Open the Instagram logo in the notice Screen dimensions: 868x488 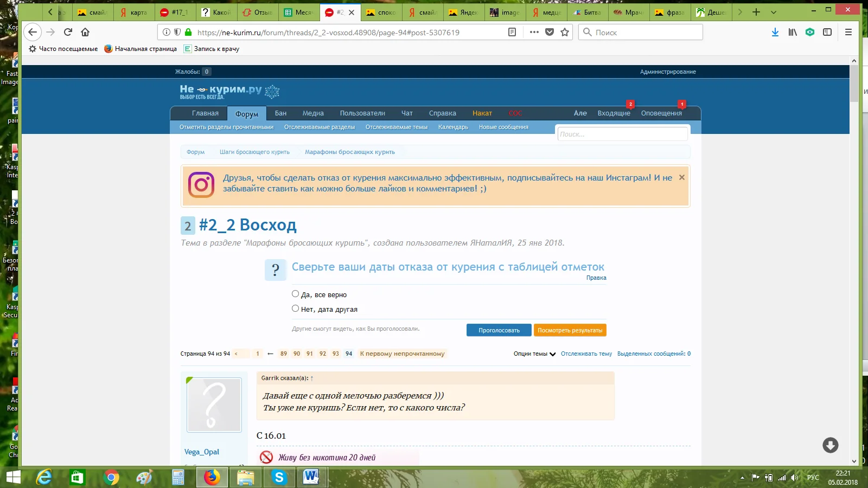201,185
